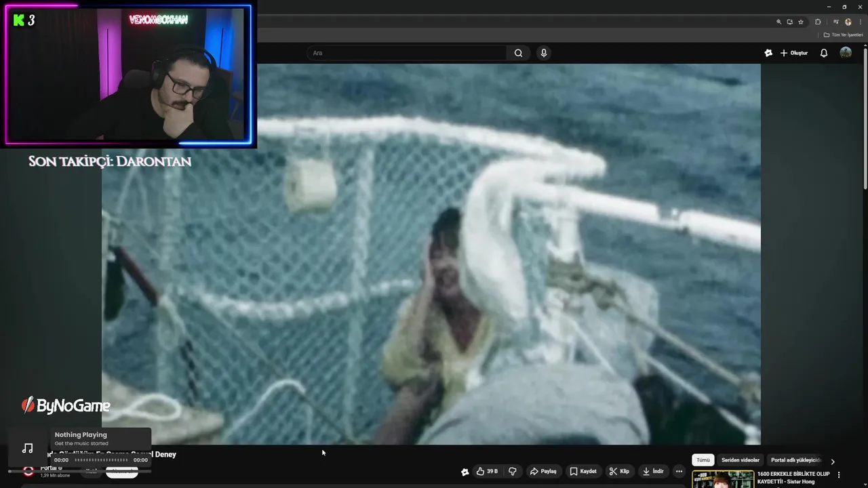
Task: Click the video player area
Action: pos(431,254)
